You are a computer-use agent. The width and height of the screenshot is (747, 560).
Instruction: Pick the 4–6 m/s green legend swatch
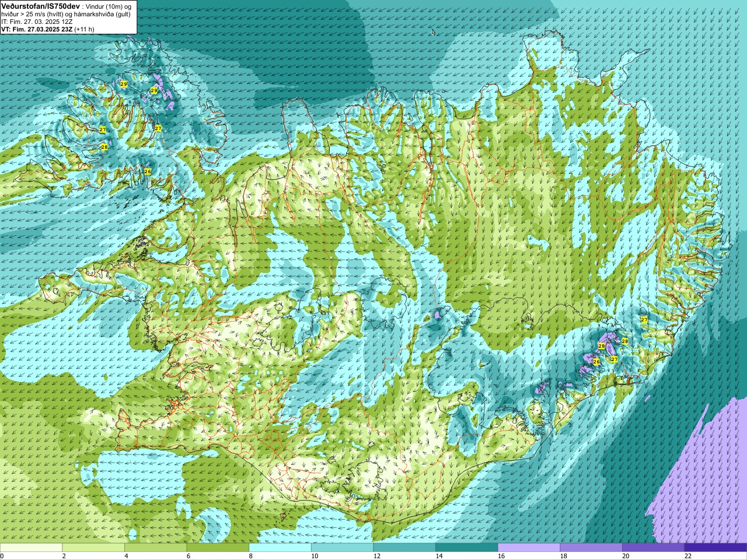pos(155,548)
